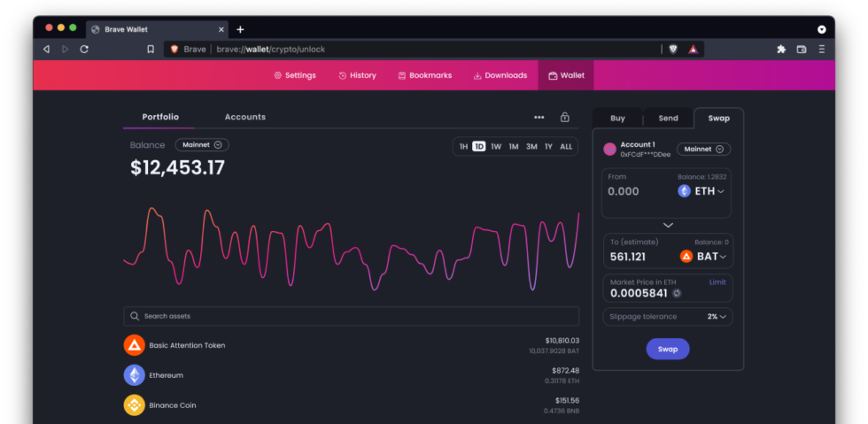Expand the ETH token selector
The image size is (868, 424).
click(702, 191)
